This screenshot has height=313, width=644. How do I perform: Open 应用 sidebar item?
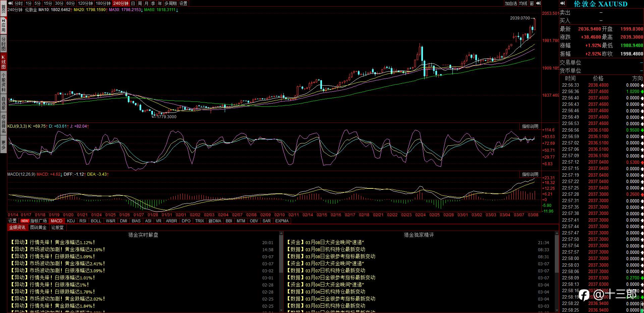3,25
